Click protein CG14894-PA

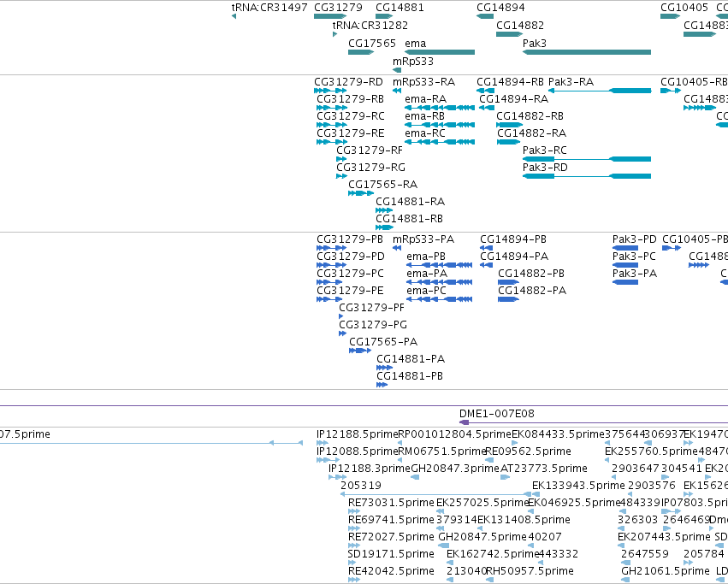point(514,257)
